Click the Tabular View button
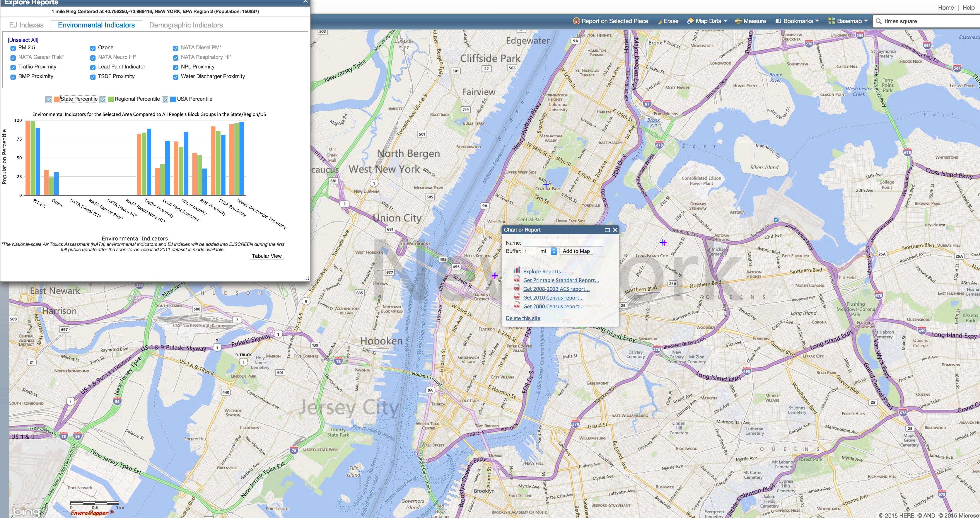Screen dimensions: 980x518 point(267,256)
